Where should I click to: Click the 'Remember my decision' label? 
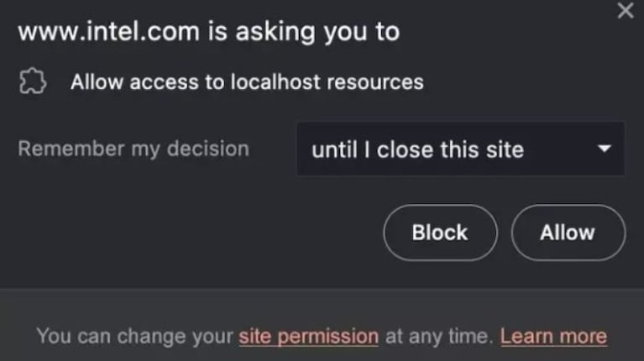[x=134, y=149]
